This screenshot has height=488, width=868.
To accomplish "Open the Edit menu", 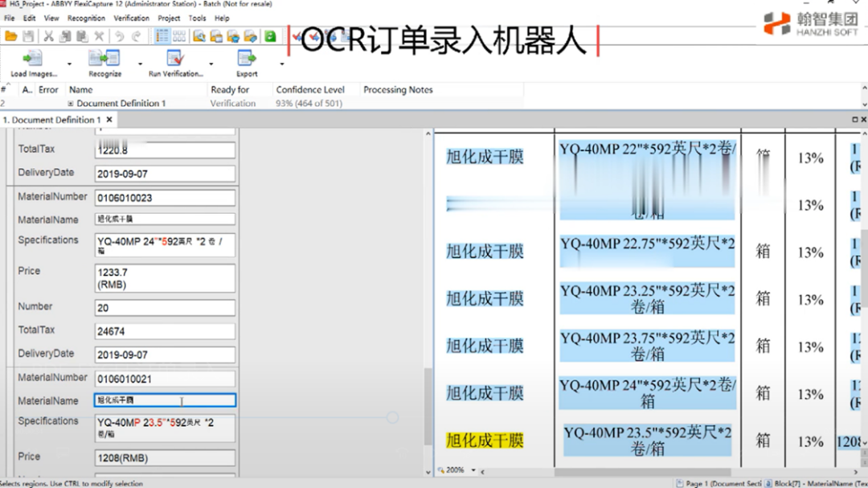I will tap(30, 18).
